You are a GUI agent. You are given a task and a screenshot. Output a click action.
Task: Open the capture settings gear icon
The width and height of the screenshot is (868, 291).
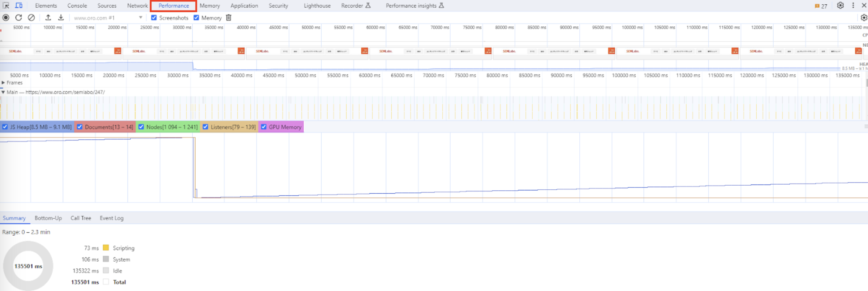[864, 18]
